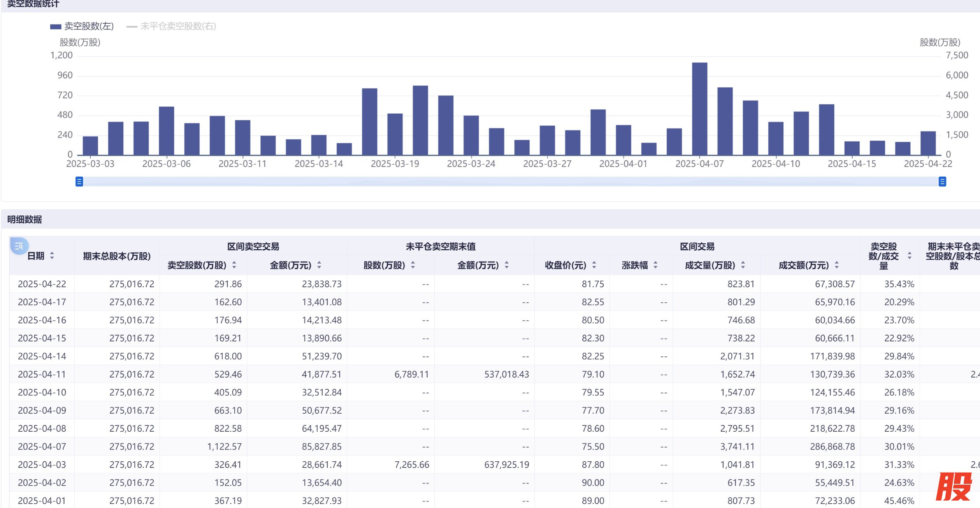The height and width of the screenshot is (508, 980).
Task: Sort by 卖空股数(万股) column arrows
Action: click(234, 265)
